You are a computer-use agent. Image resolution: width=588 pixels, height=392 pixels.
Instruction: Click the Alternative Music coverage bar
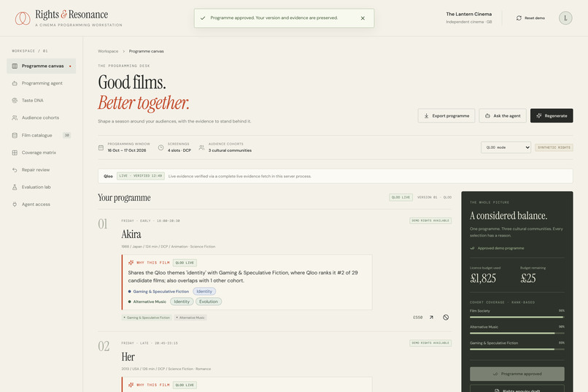(517, 333)
